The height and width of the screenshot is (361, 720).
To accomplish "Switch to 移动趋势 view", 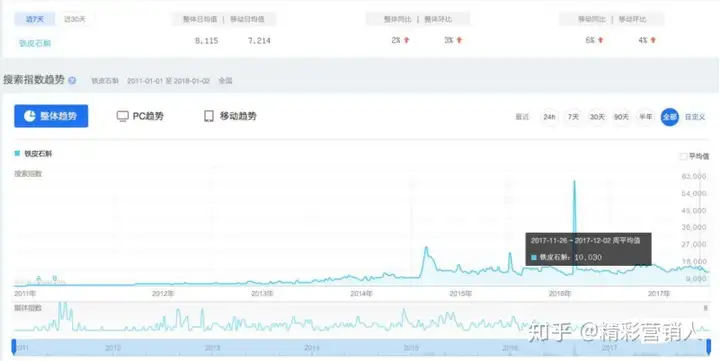I will point(230,116).
